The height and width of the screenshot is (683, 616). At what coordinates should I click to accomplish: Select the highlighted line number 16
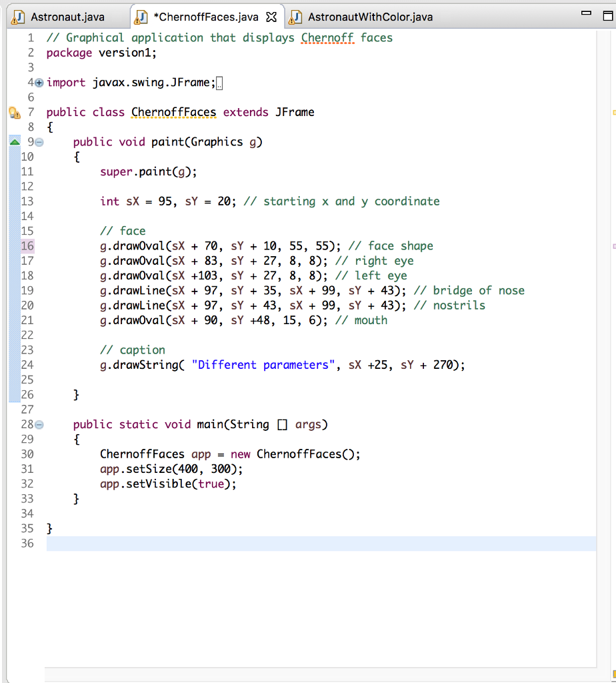pyautogui.click(x=27, y=245)
